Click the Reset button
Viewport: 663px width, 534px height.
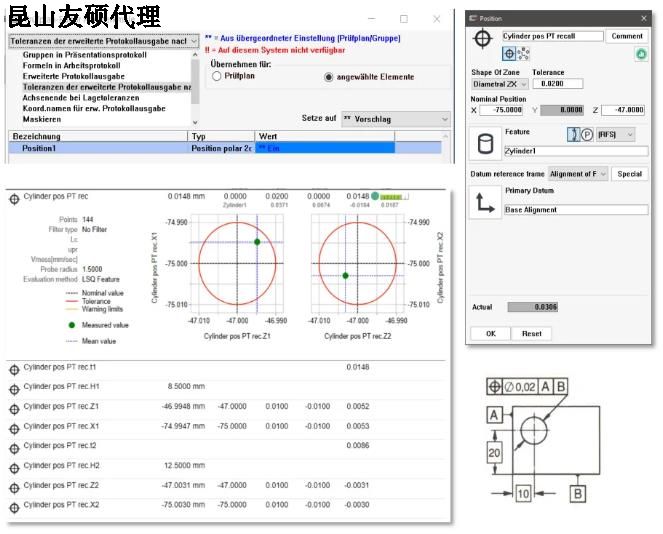click(x=531, y=333)
